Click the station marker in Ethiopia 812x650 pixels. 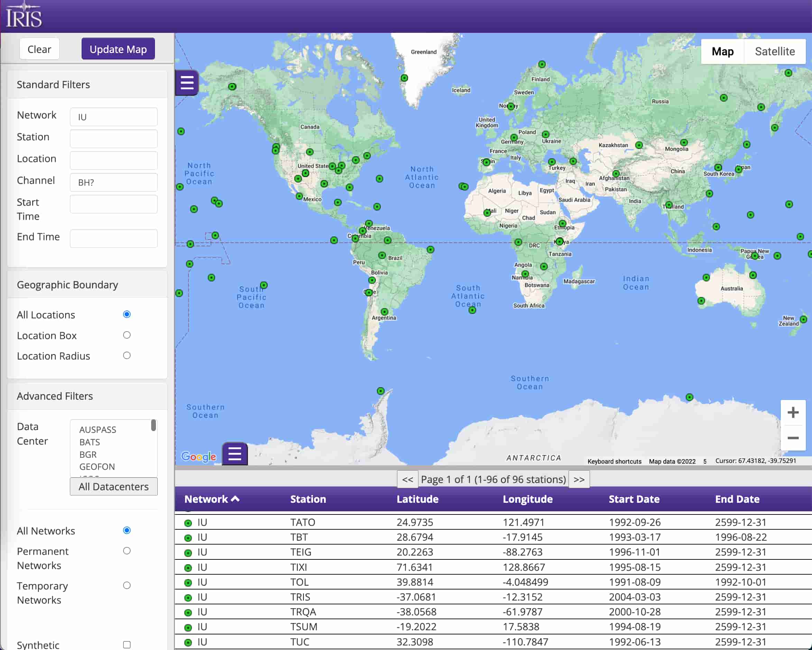[562, 223]
